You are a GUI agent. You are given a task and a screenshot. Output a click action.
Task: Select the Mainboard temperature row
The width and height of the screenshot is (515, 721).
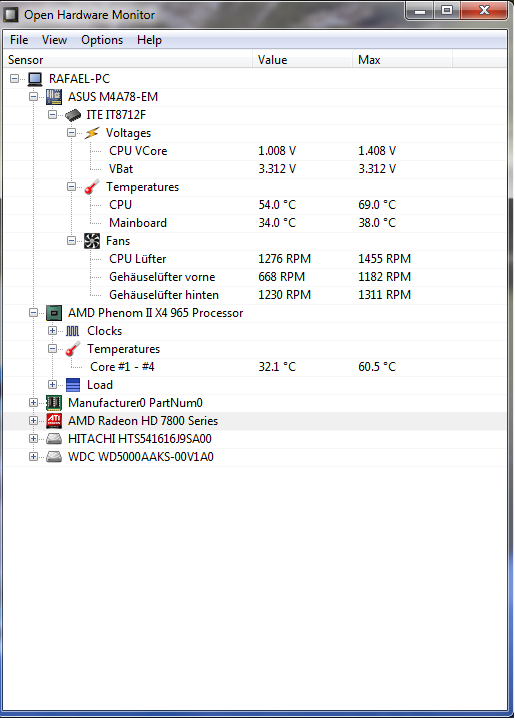click(x=255, y=223)
